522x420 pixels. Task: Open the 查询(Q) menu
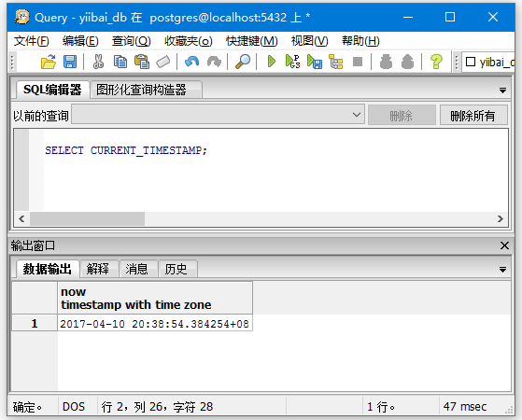coord(131,41)
